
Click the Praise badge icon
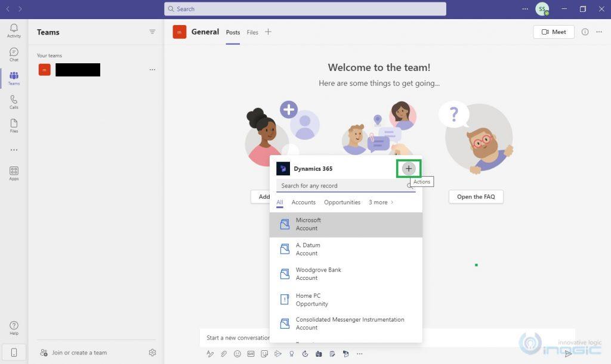point(291,354)
